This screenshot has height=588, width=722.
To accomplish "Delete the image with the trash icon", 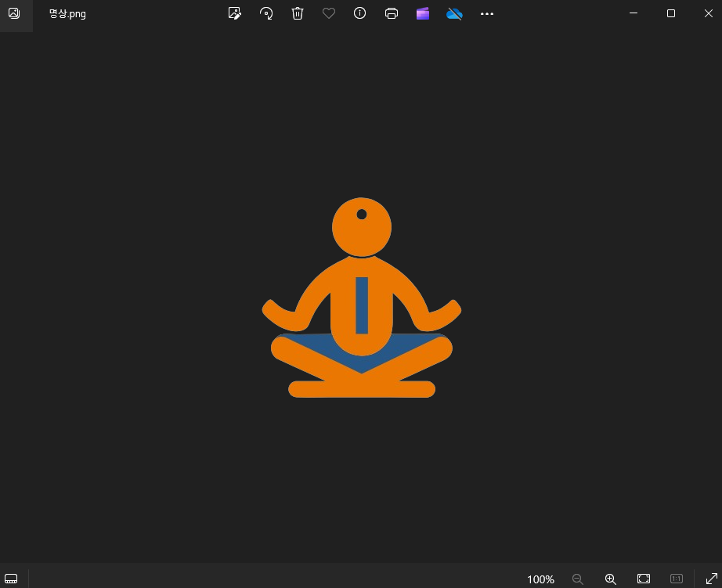I will click(x=298, y=13).
